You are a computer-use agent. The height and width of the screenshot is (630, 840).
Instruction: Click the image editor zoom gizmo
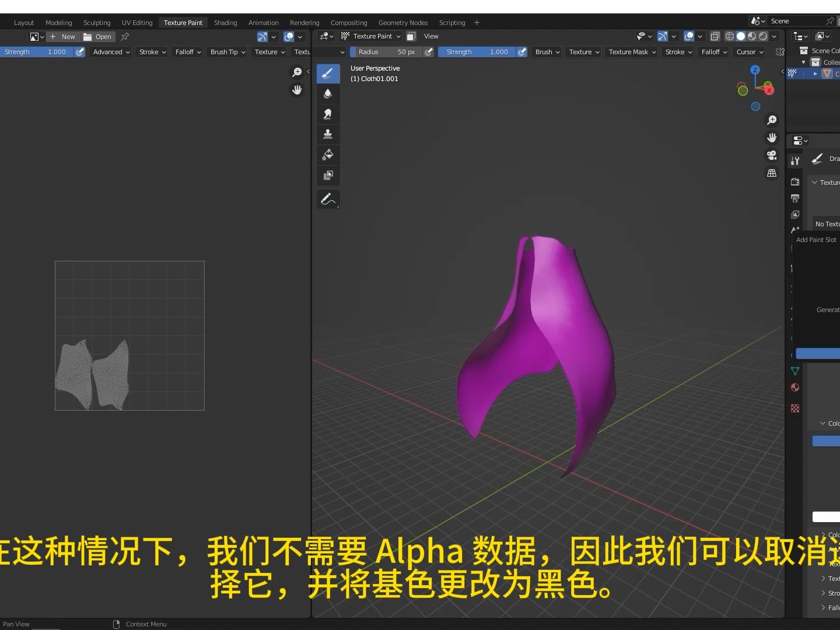click(297, 72)
